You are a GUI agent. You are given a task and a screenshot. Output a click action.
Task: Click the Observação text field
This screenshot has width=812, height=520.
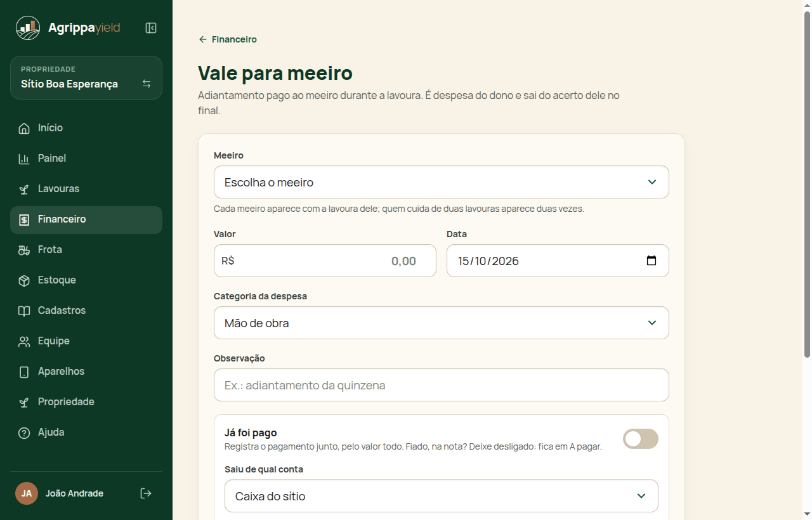point(442,385)
